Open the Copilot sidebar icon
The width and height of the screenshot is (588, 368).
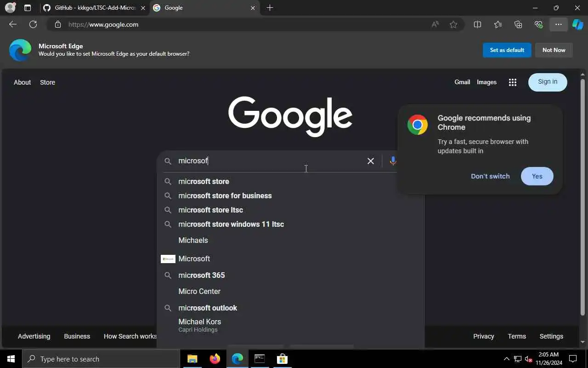pyautogui.click(x=577, y=24)
